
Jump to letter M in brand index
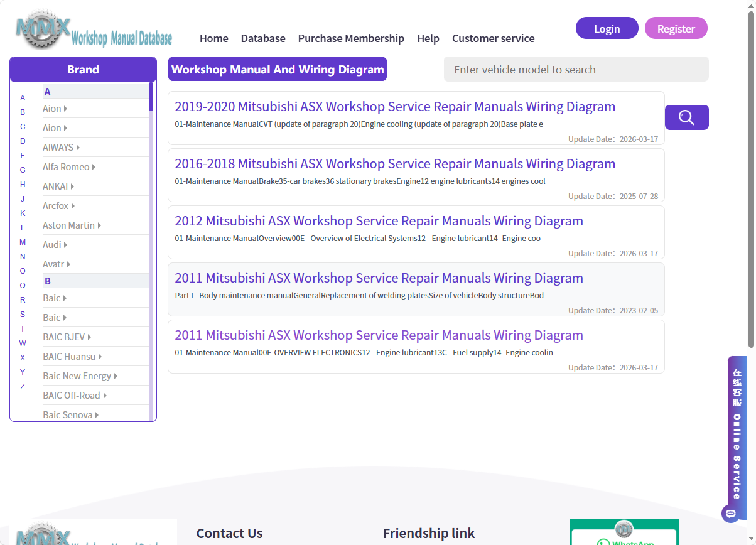[23, 242]
